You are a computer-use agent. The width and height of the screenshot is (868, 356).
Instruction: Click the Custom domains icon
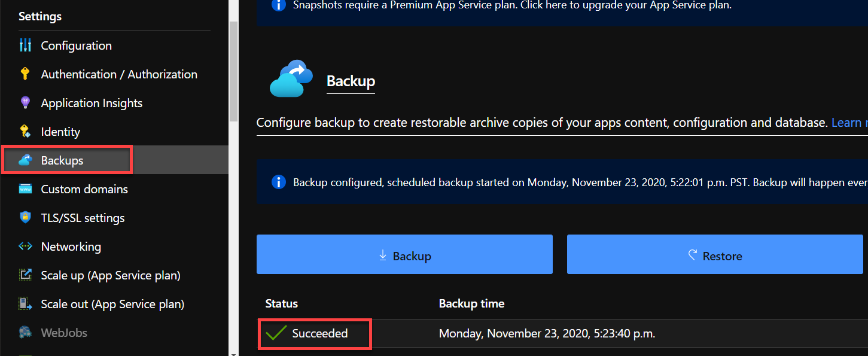coord(25,189)
